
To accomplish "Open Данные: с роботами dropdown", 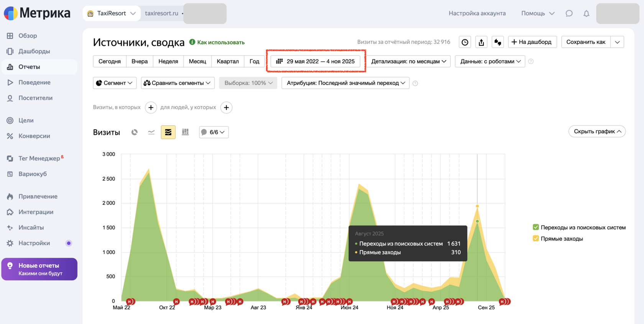I will (490, 61).
